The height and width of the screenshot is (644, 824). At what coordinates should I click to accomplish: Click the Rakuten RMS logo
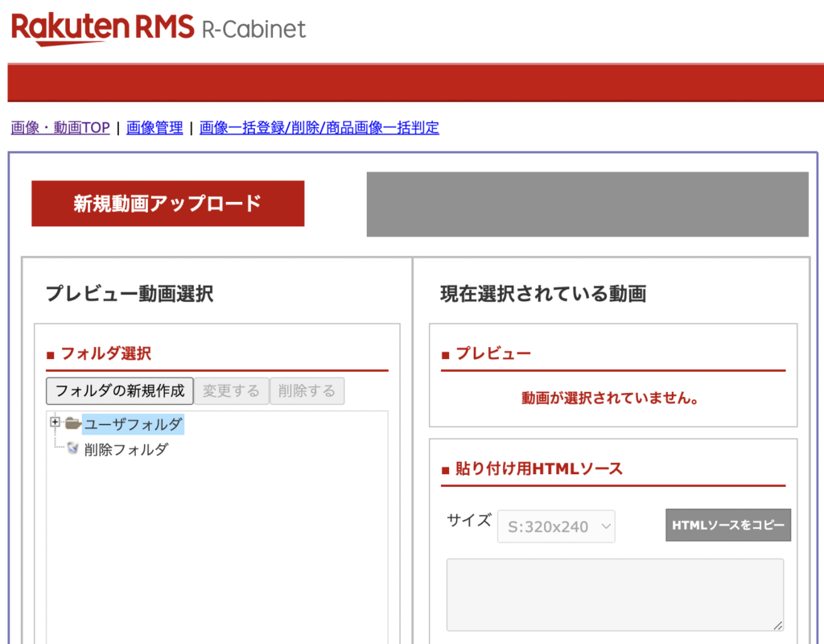[x=102, y=28]
